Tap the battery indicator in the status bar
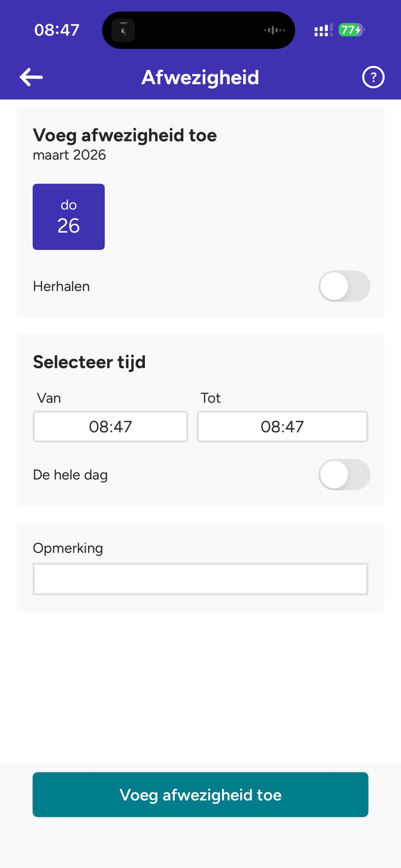This screenshot has height=868, width=401. point(351,30)
